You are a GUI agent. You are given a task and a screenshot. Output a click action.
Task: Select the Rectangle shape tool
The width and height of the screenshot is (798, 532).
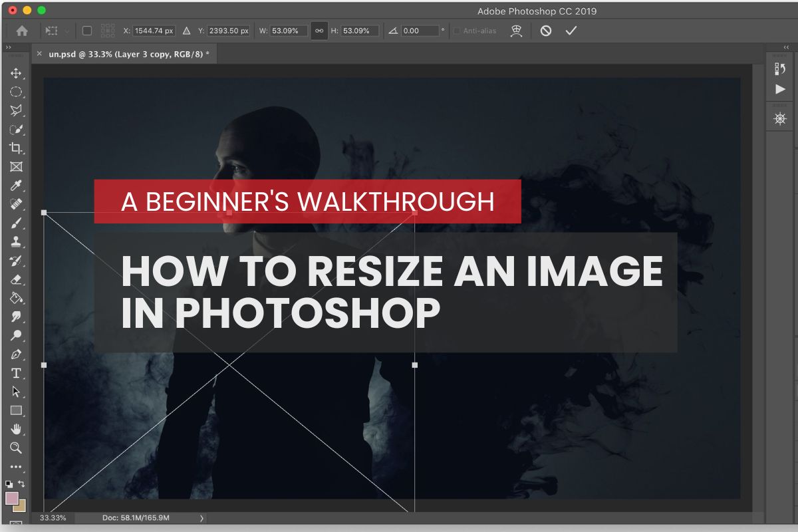click(x=16, y=410)
